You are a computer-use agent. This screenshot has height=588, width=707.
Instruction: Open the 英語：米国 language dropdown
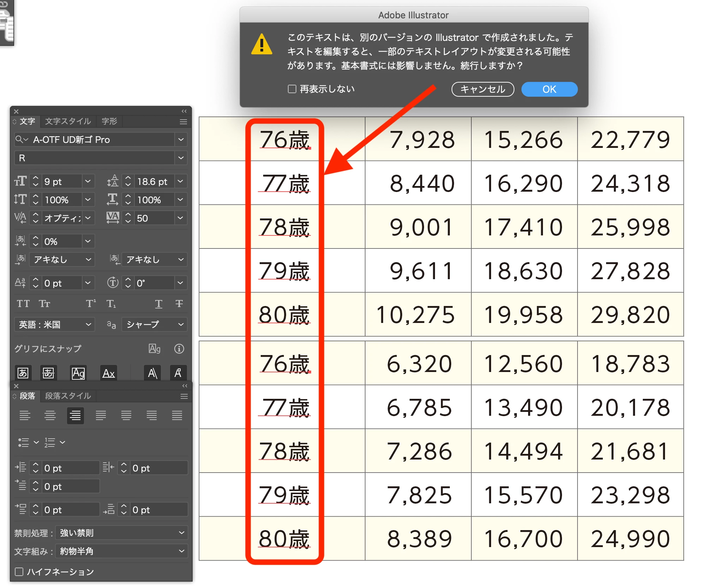pyautogui.click(x=88, y=324)
